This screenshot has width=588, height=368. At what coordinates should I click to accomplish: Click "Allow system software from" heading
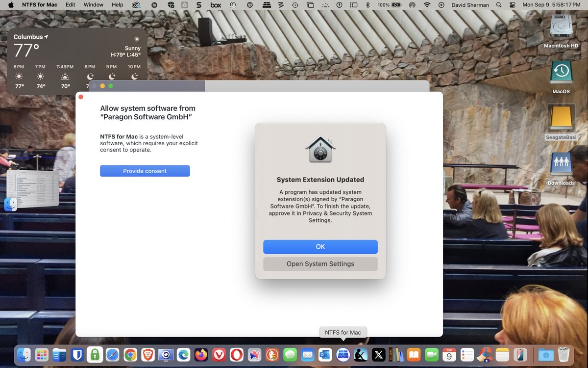[x=147, y=108]
